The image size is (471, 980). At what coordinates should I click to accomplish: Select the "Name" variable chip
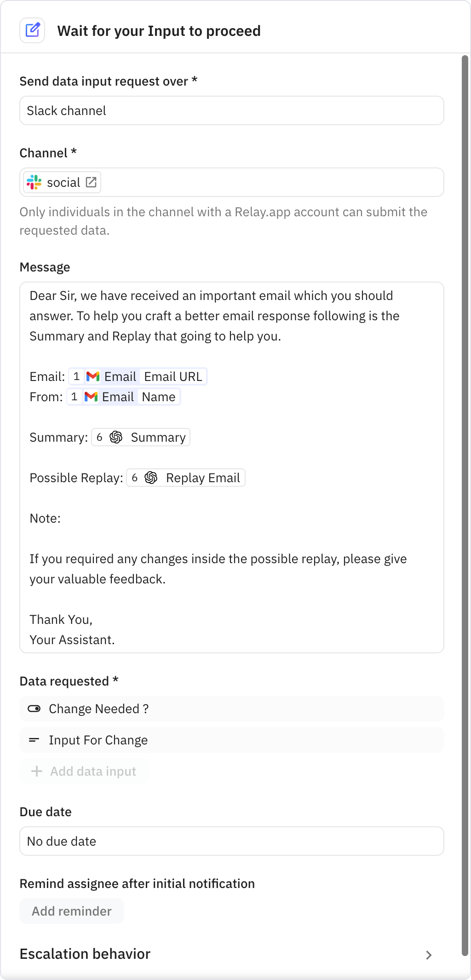pyautogui.click(x=158, y=396)
